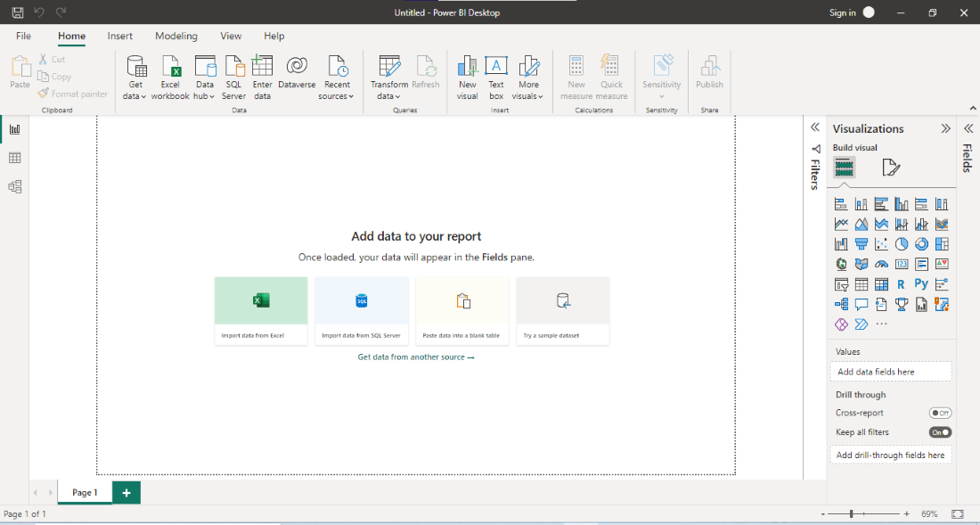Adjust the zoom slider handle

851,513
